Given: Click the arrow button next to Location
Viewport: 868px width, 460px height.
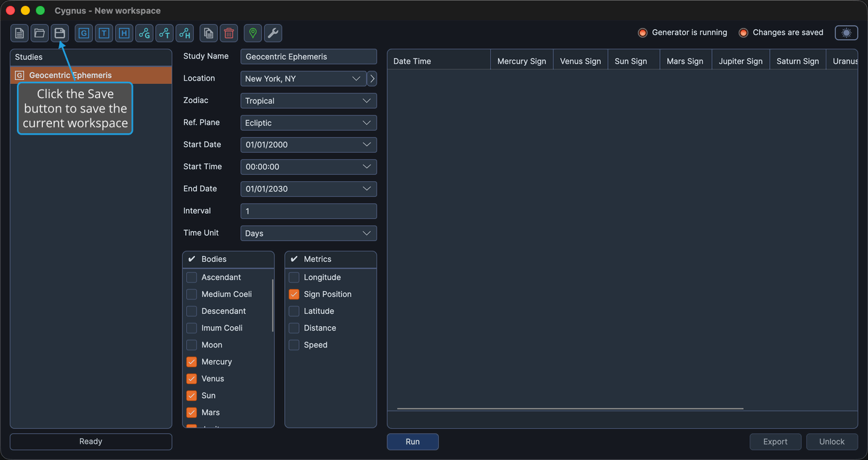Looking at the screenshot, I should (x=372, y=79).
